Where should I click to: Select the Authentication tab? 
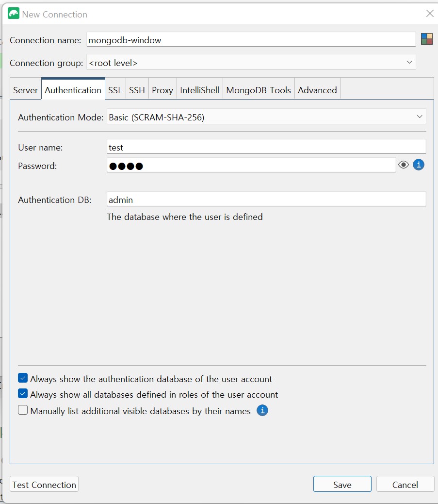click(73, 90)
